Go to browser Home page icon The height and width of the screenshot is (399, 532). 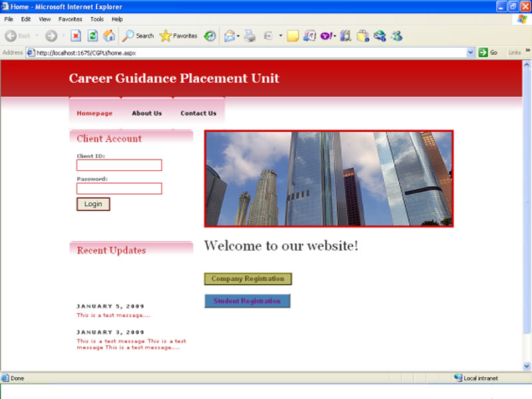point(109,36)
